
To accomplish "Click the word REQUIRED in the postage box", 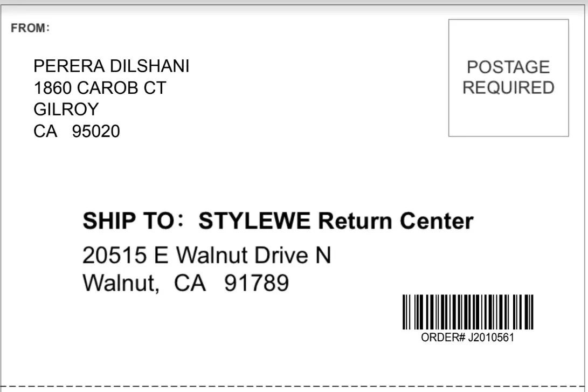I will tap(508, 88).
